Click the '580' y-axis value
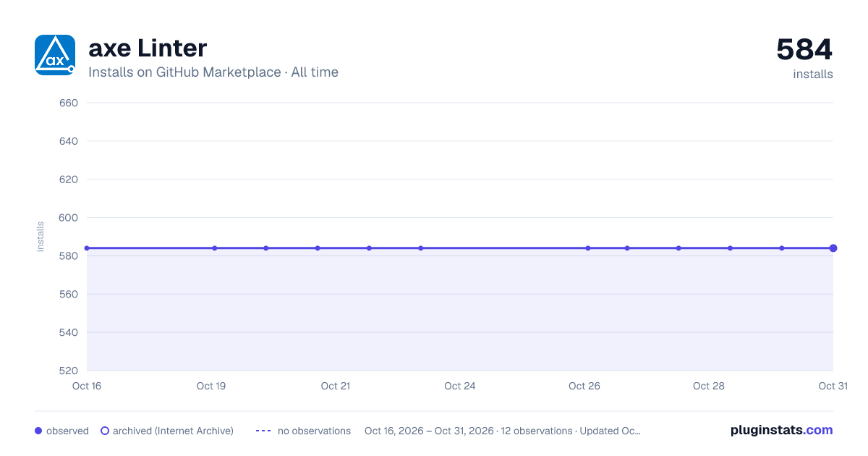The height and width of the screenshot is (456, 868). tap(69, 256)
